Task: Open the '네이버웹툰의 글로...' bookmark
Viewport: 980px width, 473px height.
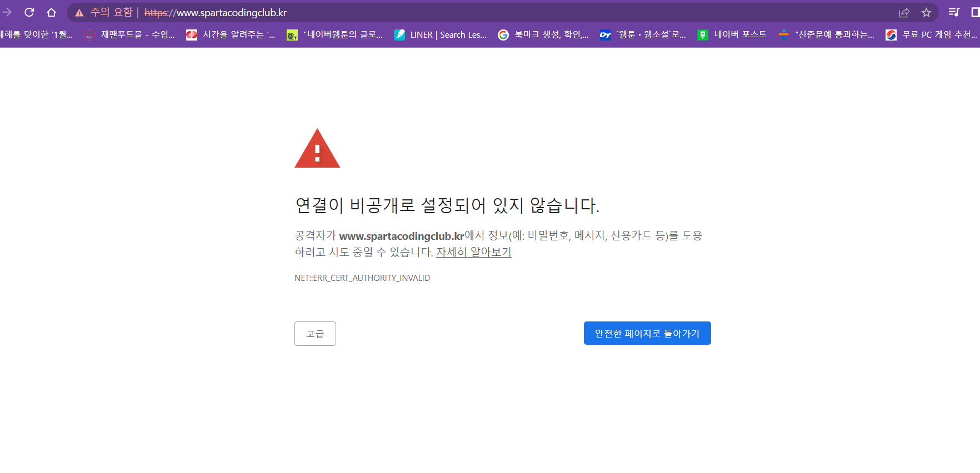Action: 334,34
